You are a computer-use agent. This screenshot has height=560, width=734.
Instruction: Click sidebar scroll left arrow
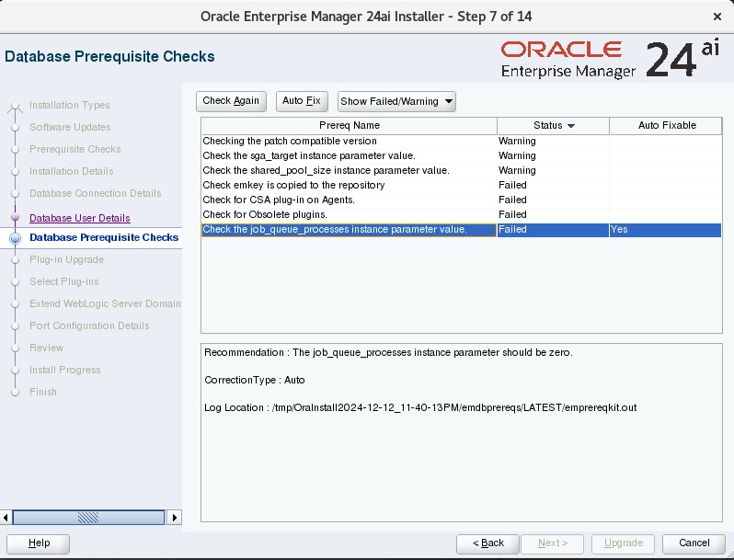click(x=6, y=518)
